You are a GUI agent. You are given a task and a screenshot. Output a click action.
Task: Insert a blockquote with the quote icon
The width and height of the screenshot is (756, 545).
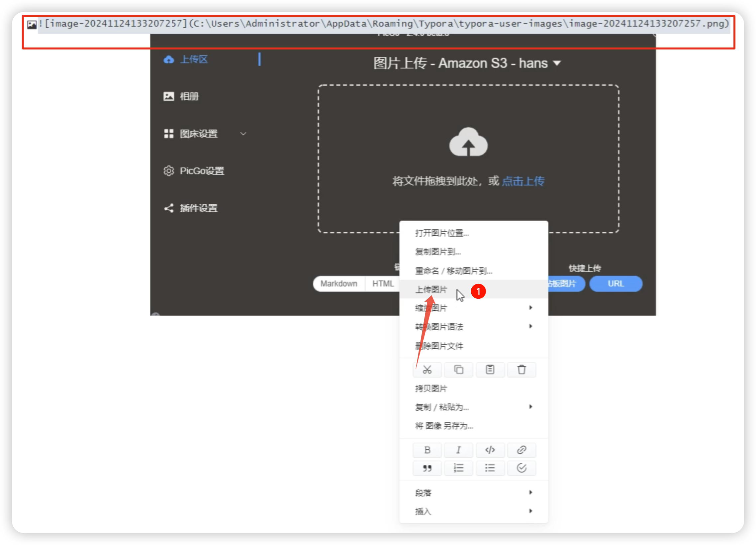427,468
